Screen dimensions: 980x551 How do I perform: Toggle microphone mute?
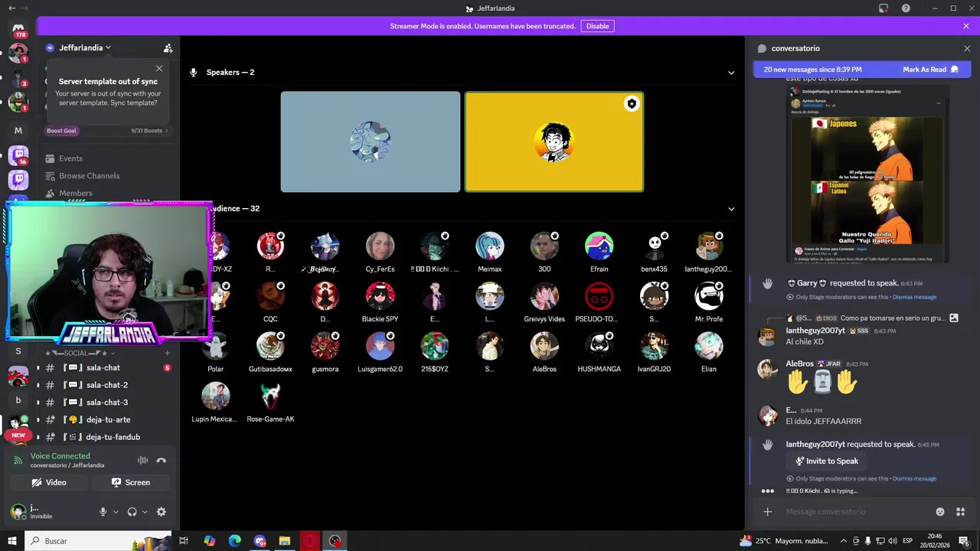[x=103, y=512]
